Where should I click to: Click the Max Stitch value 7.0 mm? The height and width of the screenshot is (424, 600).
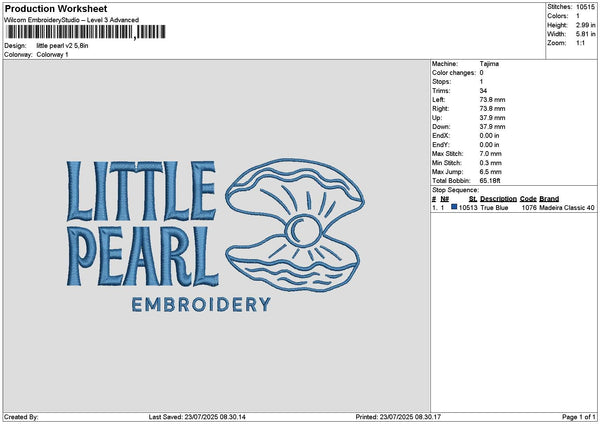(490, 154)
